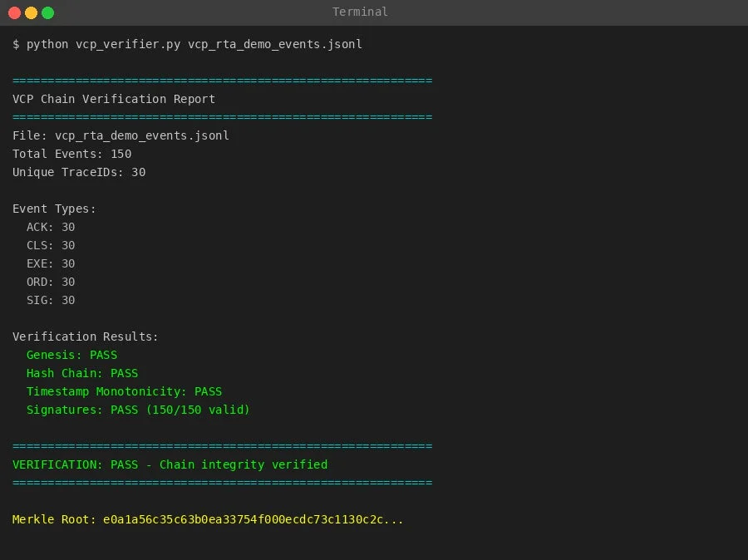
Task: Click the Genesis: PASS verification result
Action: [70, 355]
